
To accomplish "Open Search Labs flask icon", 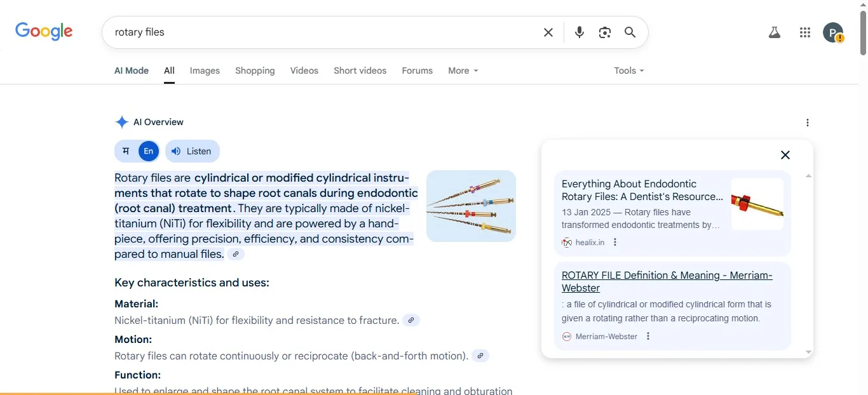I will pos(774,32).
